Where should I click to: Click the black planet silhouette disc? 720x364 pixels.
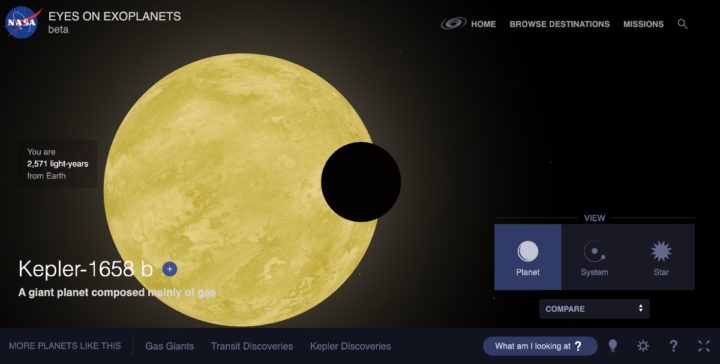coord(361,182)
